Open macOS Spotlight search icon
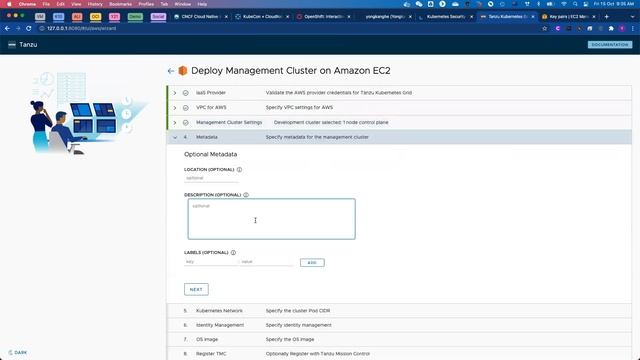640x360 pixels. 575,4
